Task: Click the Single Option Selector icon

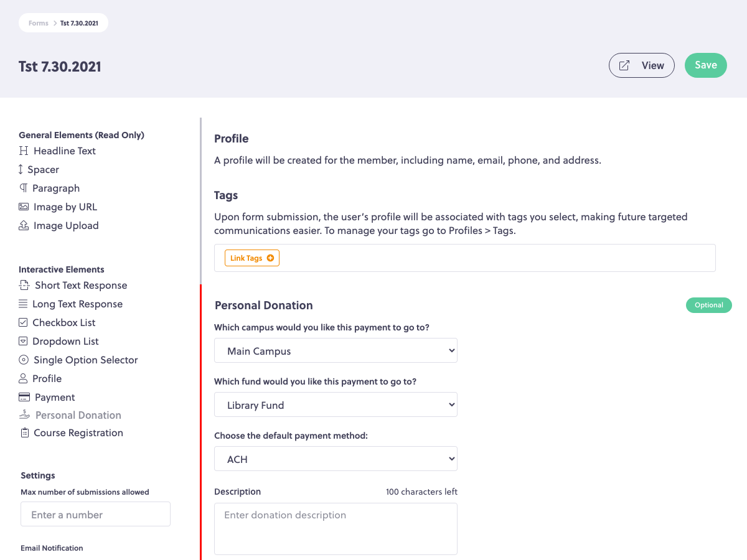Action: (24, 360)
